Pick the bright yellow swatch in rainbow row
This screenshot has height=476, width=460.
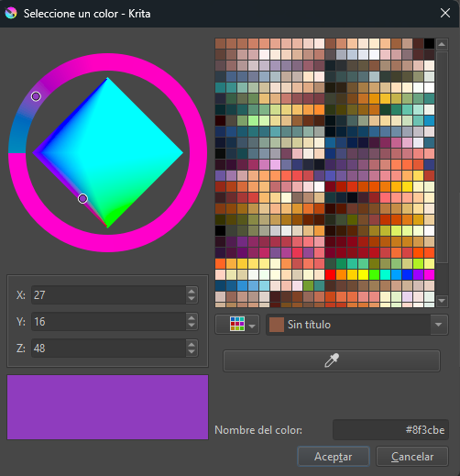[363, 274]
